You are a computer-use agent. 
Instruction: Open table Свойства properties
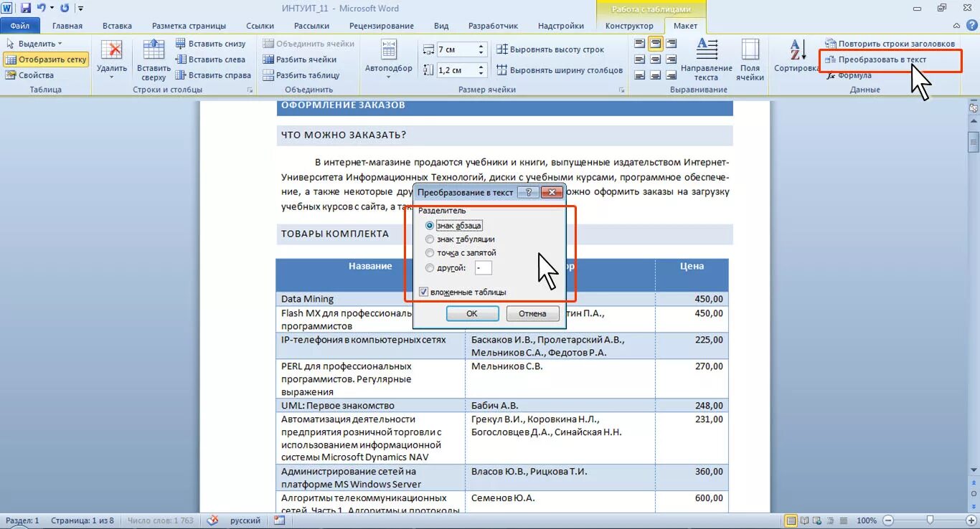point(29,75)
